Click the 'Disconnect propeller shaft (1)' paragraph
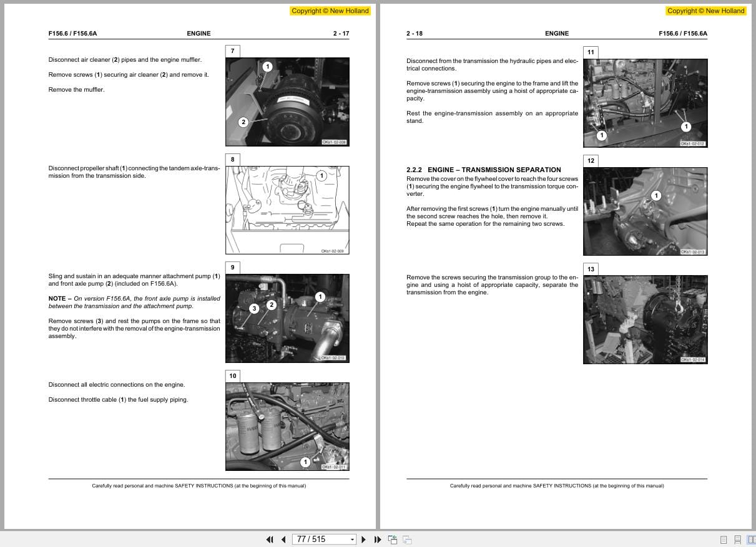The width and height of the screenshot is (756, 547). coord(134,172)
